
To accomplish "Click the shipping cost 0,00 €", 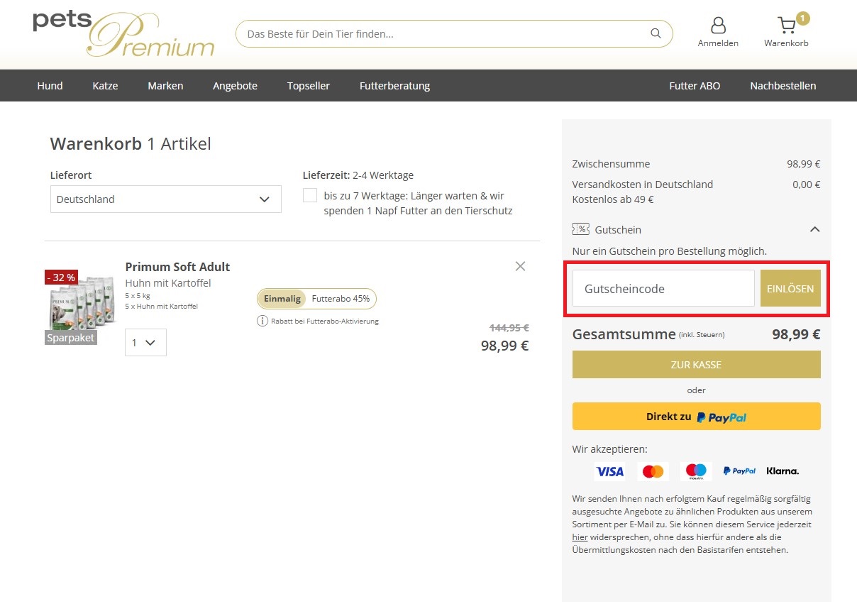I will click(806, 185).
